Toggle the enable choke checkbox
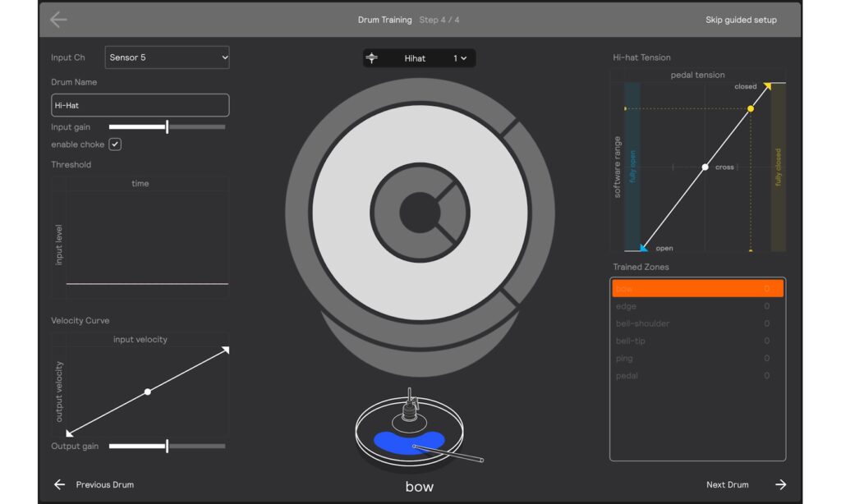841x504 pixels. point(115,144)
